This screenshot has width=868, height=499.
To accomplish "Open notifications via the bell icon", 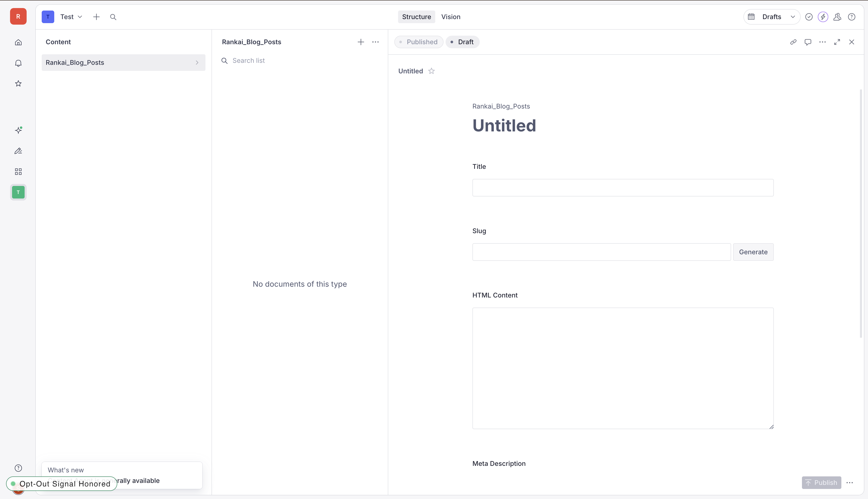I will click(18, 63).
